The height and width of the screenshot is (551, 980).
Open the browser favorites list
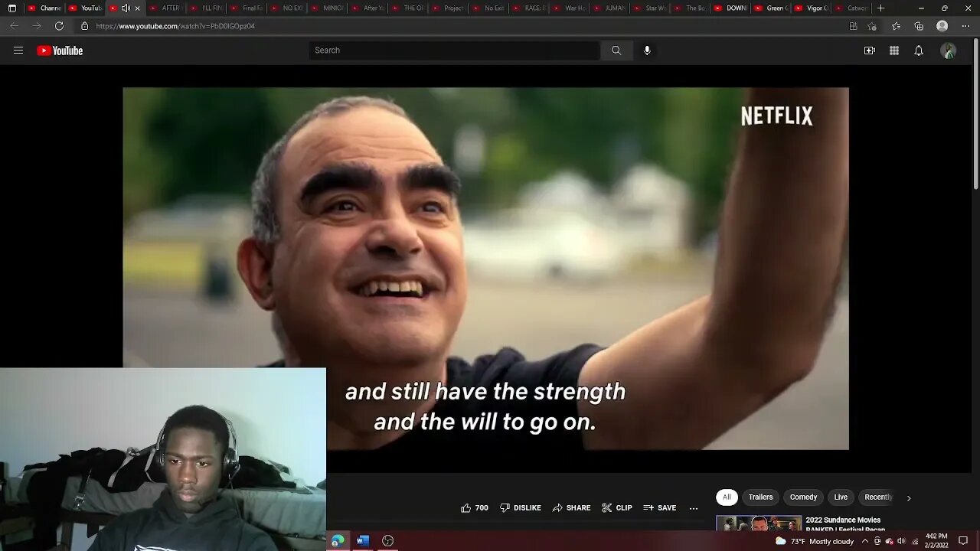(896, 26)
